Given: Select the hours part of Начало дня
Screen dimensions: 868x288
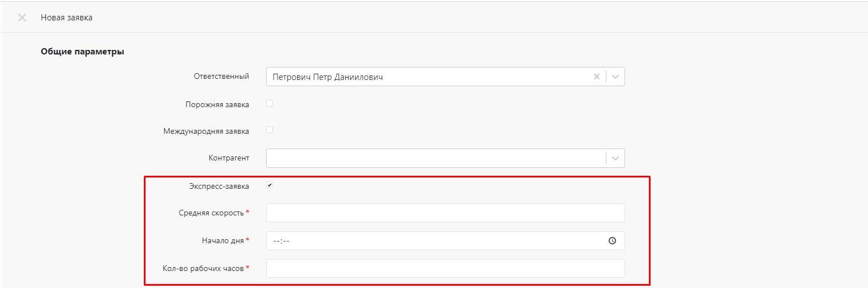Looking at the screenshot, I should point(276,241).
